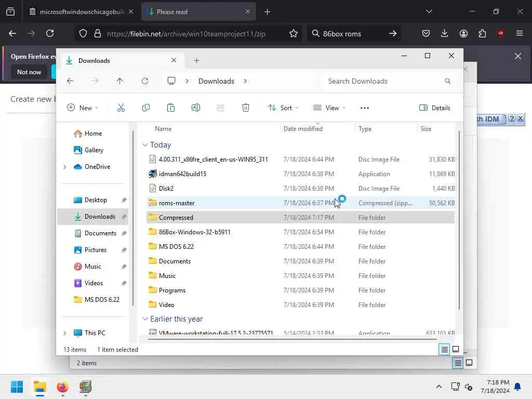This screenshot has width=532, height=399.
Task: Click the Copy icon in Explorer toolbar
Action: [146, 108]
